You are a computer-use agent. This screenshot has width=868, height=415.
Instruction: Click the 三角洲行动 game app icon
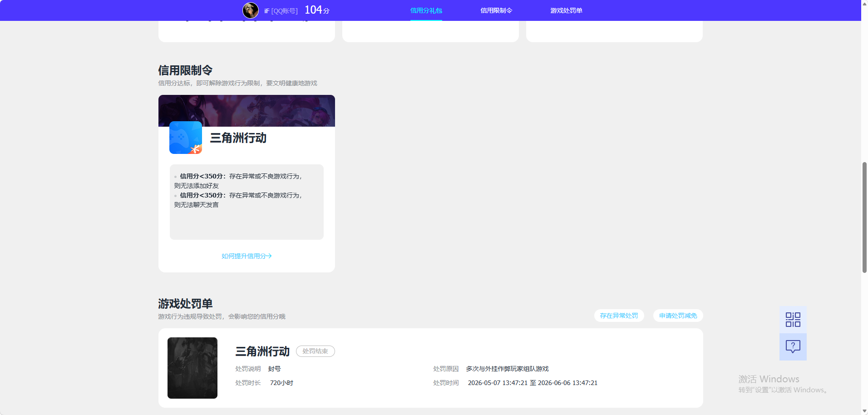click(186, 138)
